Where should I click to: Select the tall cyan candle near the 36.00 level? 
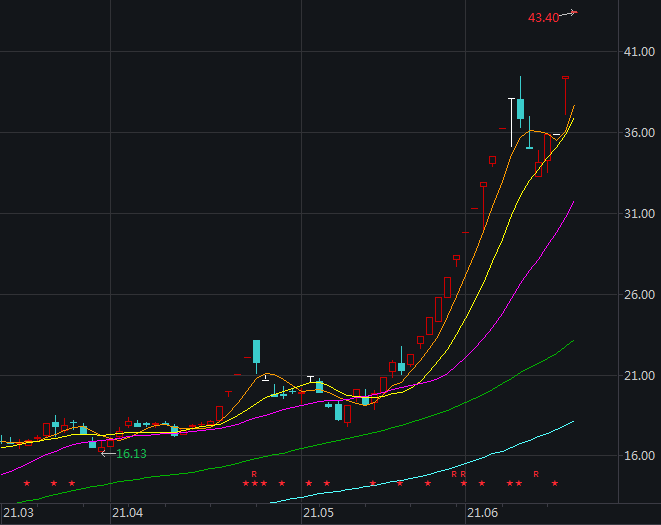pyautogui.click(x=520, y=109)
